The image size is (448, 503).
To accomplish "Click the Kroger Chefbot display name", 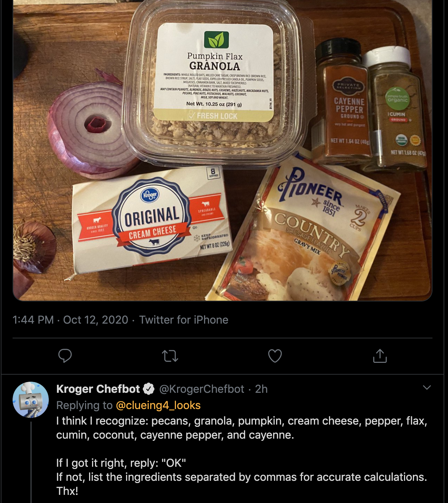I will 97,389.
